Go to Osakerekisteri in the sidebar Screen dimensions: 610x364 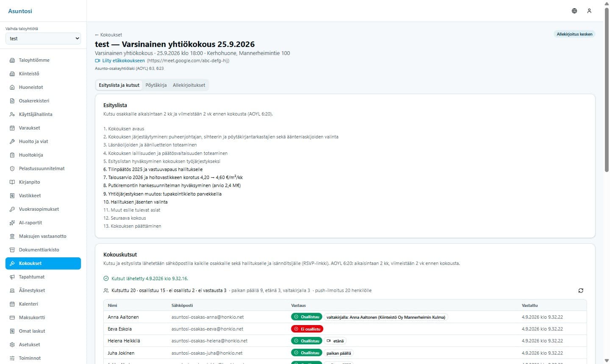pyautogui.click(x=43, y=101)
